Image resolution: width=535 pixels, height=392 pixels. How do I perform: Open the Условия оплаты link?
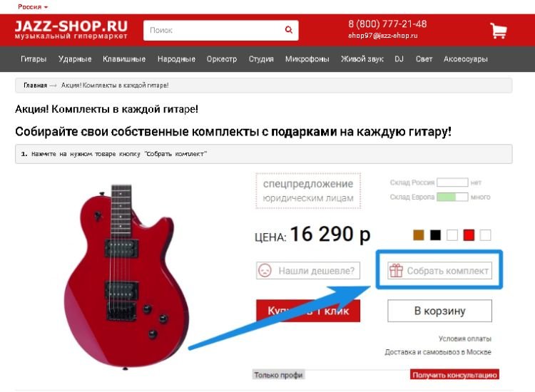click(464, 339)
